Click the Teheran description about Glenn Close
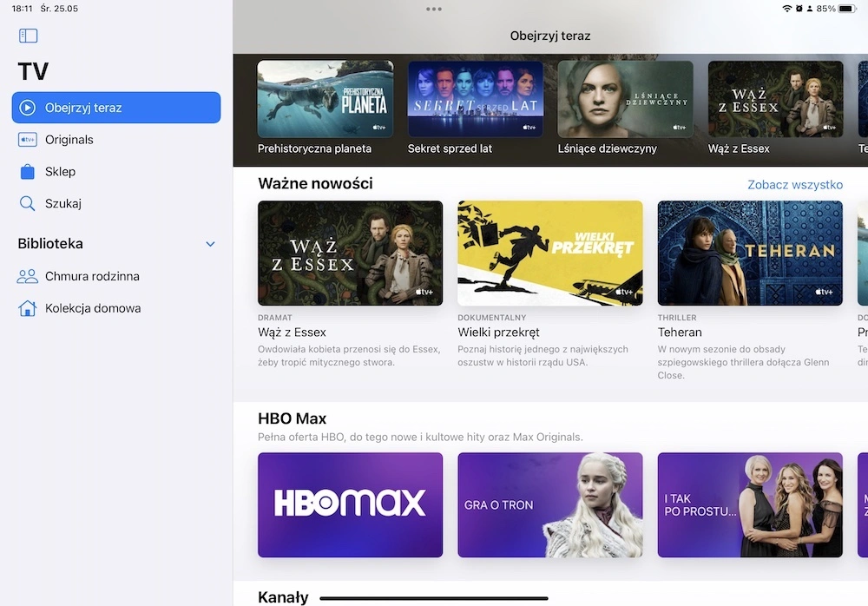Image resolution: width=868 pixels, height=606 pixels. tap(744, 362)
